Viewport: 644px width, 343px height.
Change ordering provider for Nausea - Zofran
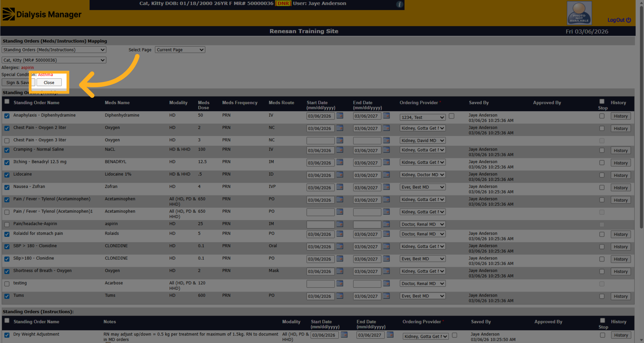click(x=423, y=187)
